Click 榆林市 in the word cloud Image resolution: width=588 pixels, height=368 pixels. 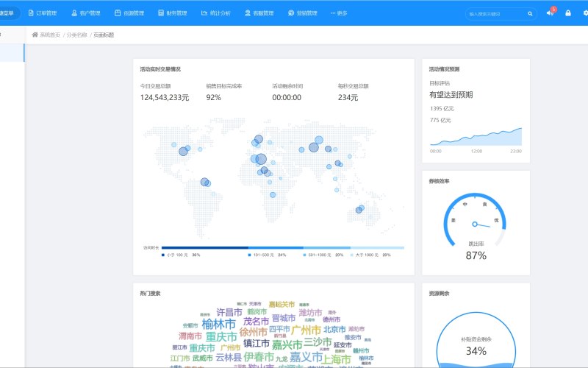[218, 324]
